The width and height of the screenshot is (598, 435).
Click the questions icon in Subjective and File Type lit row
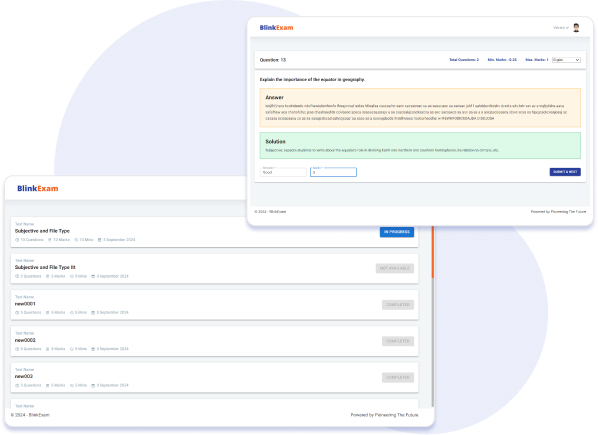[x=17, y=276]
